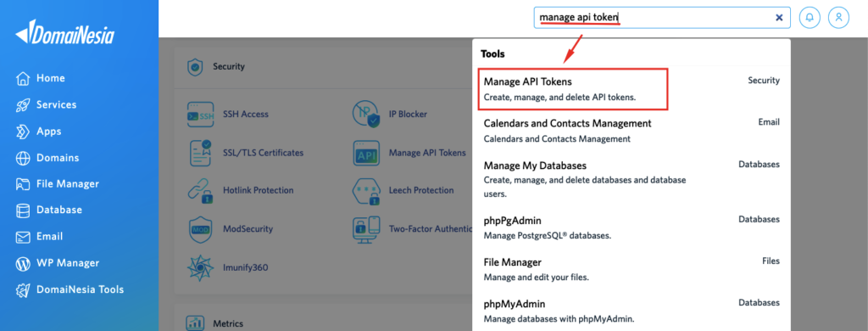
Task: Click the SSL/TLS Certificates icon
Action: click(200, 153)
